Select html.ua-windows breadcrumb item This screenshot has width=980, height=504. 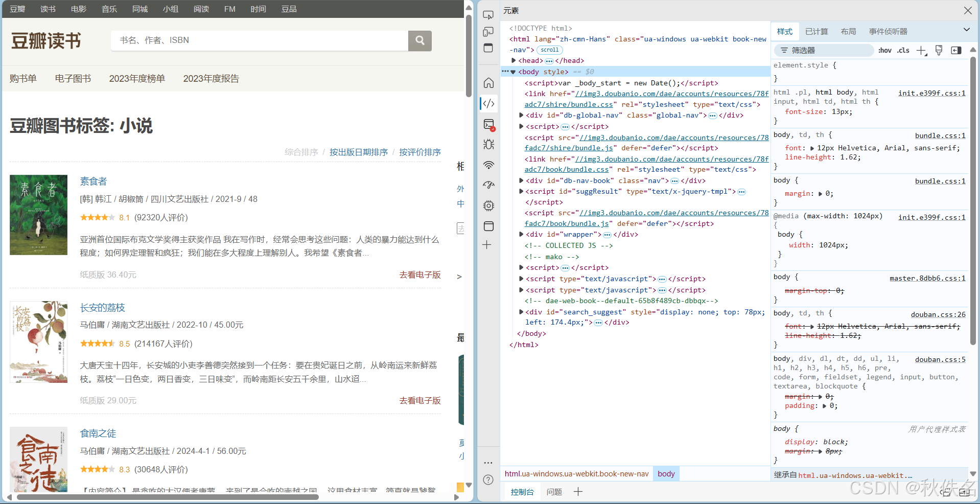pos(576,474)
